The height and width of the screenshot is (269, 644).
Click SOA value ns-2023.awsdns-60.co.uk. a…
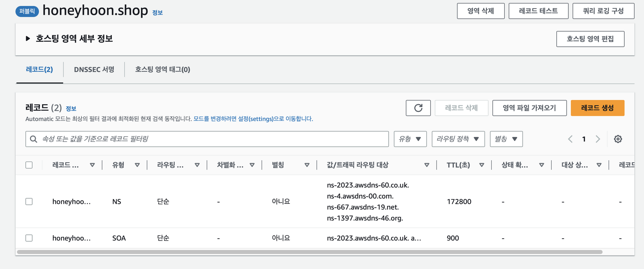tap(374, 238)
